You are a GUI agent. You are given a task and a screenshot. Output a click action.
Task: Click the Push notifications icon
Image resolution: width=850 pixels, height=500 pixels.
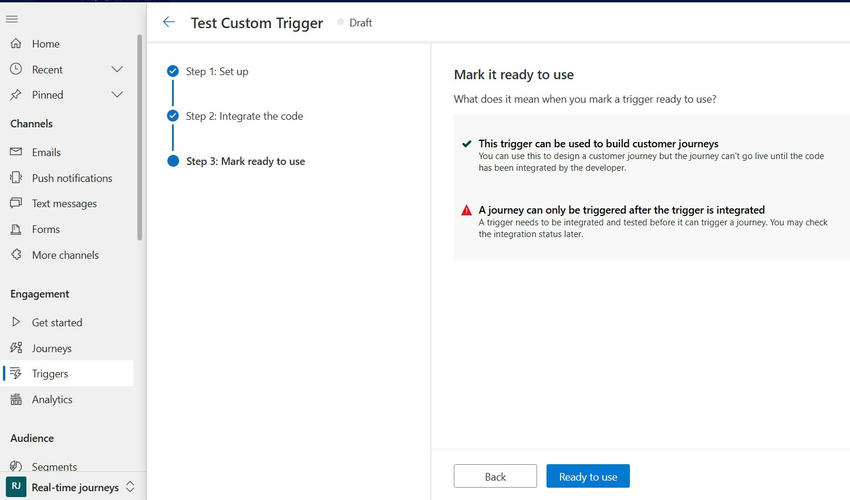(15, 178)
